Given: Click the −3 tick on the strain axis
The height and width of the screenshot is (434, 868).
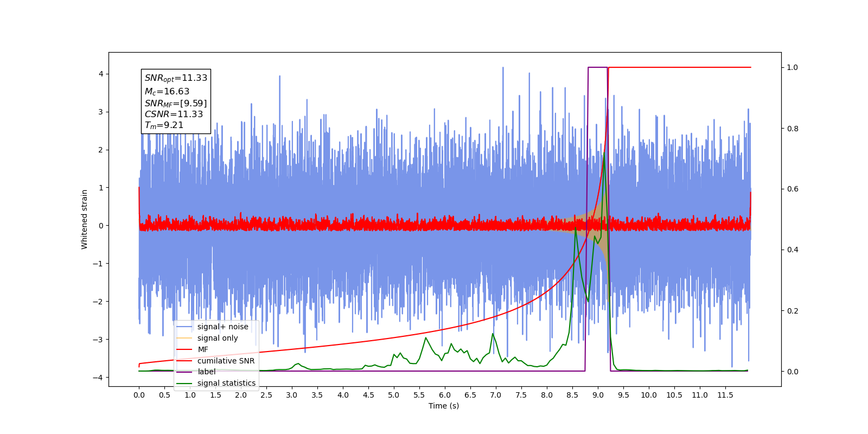Looking at the screenshot, I should click(98, 340).
